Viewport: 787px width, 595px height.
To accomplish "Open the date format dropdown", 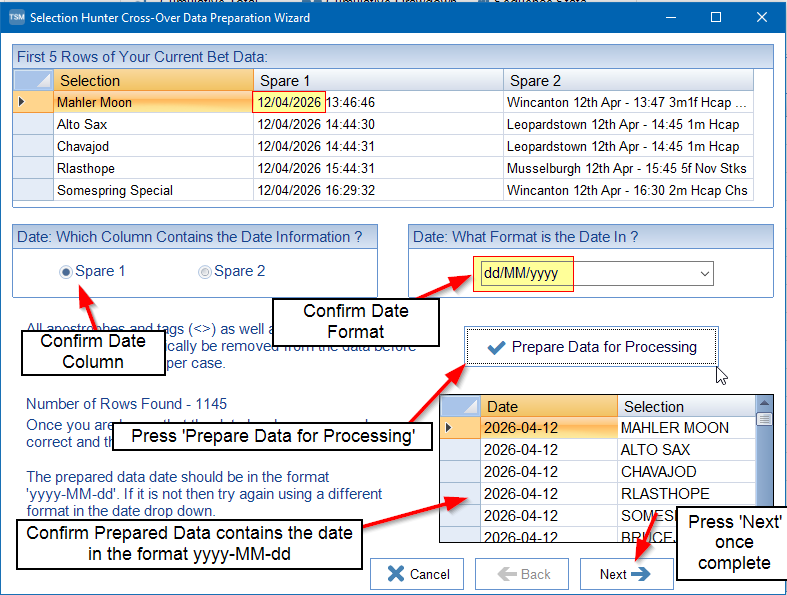I will pyautogui.click(x=704, y=274).
